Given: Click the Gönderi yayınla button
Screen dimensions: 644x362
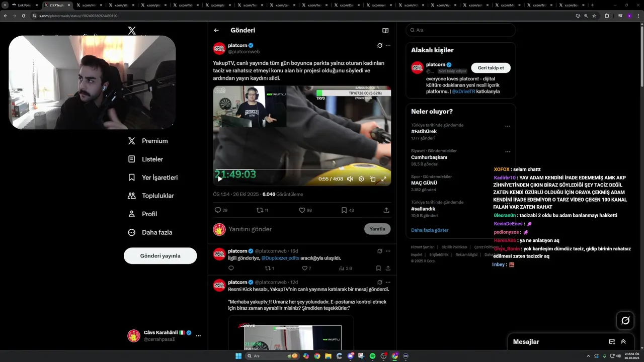Looking at the screenshot, I should (x=160, y=255).
